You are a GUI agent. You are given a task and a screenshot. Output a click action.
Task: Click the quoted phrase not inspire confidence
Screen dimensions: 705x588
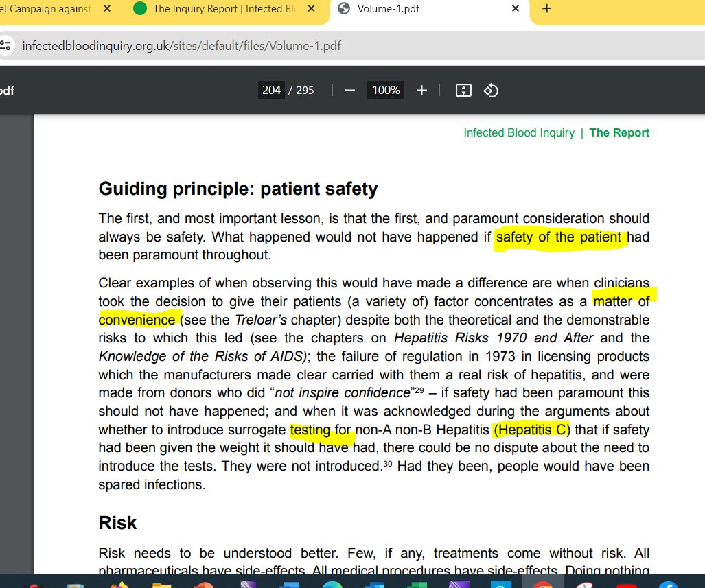pyautogui.click(x=342, y=392)
